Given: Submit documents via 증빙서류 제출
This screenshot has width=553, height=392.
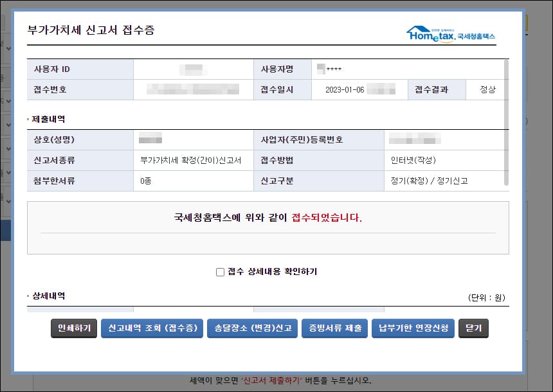Looking at the screenshot, I should 334,328.
